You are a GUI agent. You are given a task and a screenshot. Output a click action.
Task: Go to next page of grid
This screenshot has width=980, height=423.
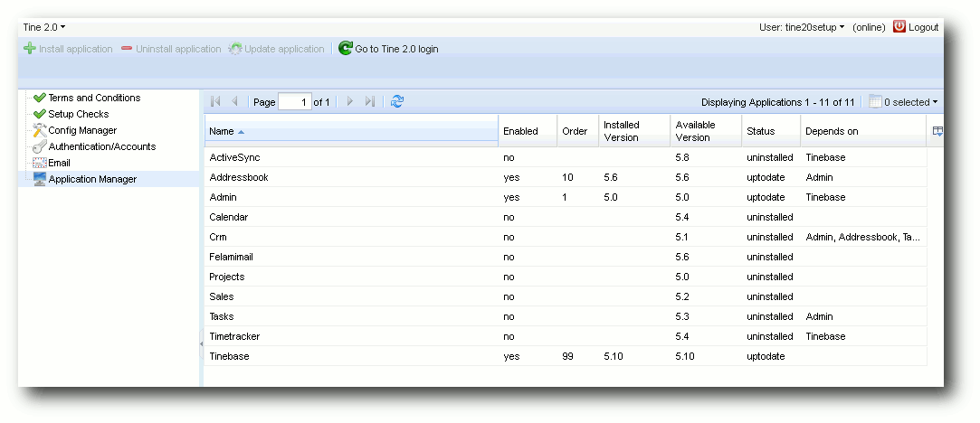click(350, 101)
